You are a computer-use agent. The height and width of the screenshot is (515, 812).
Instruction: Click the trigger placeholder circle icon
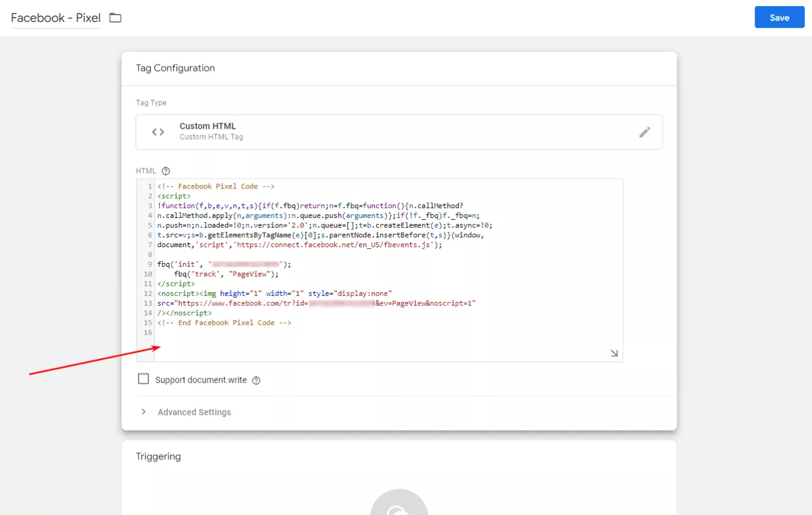coord(399,502)
